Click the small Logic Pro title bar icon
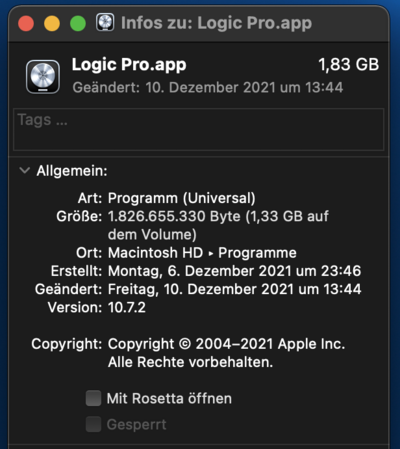Image resolution: width=400 pixels, height=449 pixels. 105,23
